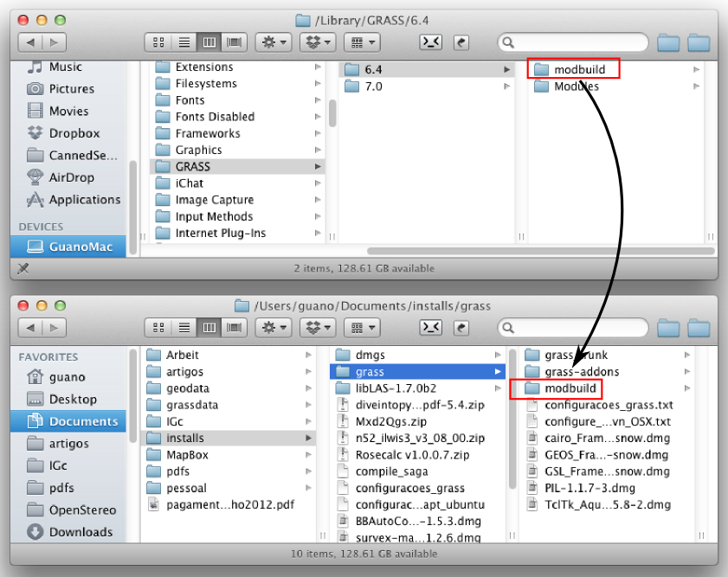The height and width of the screenshot is (577, 728).
Task: Click last folder toolbar icon in bottom window
Action: coord(699,329)
